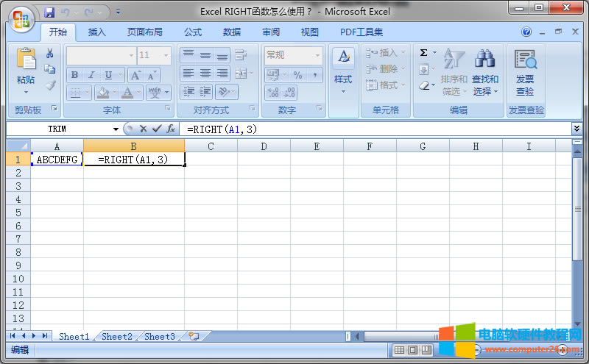
Task: Confirm formula entry with the checkmark icon
Action: click(x=156, y=129)
